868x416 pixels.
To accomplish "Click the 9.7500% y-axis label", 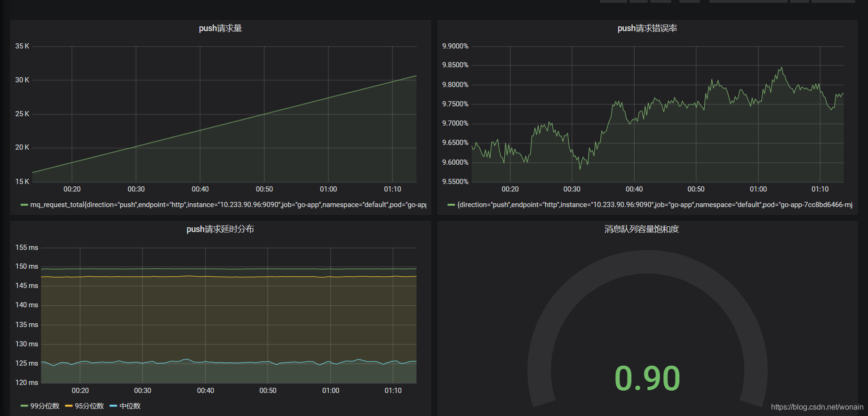I will pos(455,104).
